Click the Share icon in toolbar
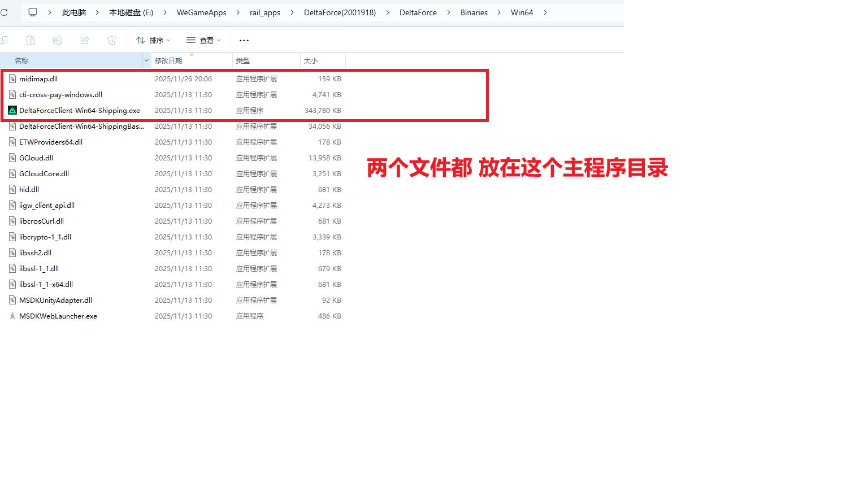Screen dimensions: 868x488 pos(85,40)
